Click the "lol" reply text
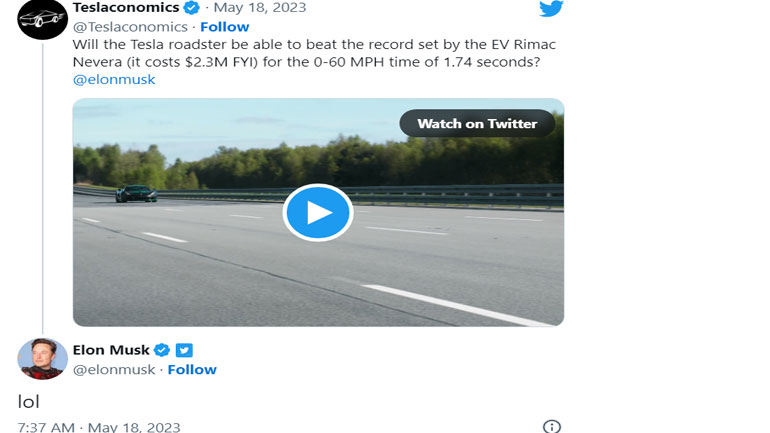Image resolution: width=770 pixels, height=433 pixels. point(28,401)
